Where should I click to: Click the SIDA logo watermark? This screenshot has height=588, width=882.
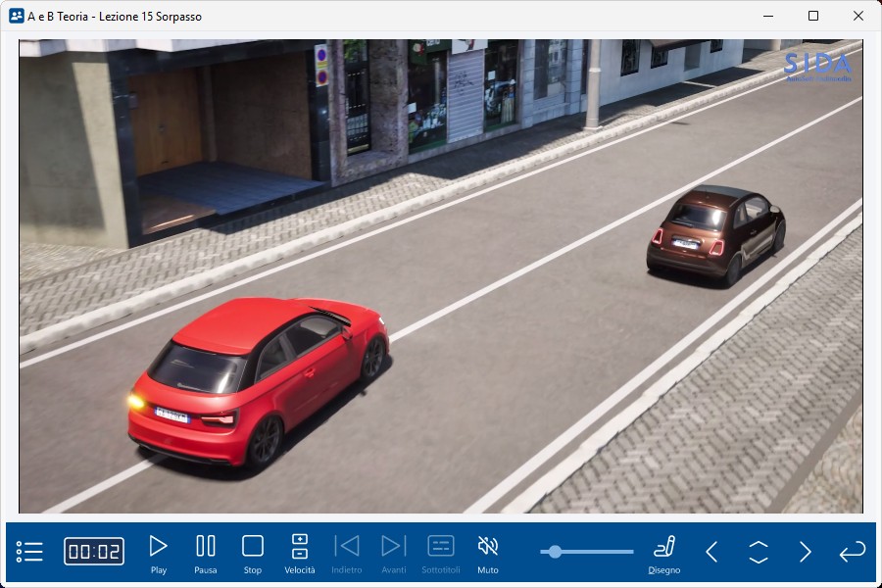pos(817,67)
